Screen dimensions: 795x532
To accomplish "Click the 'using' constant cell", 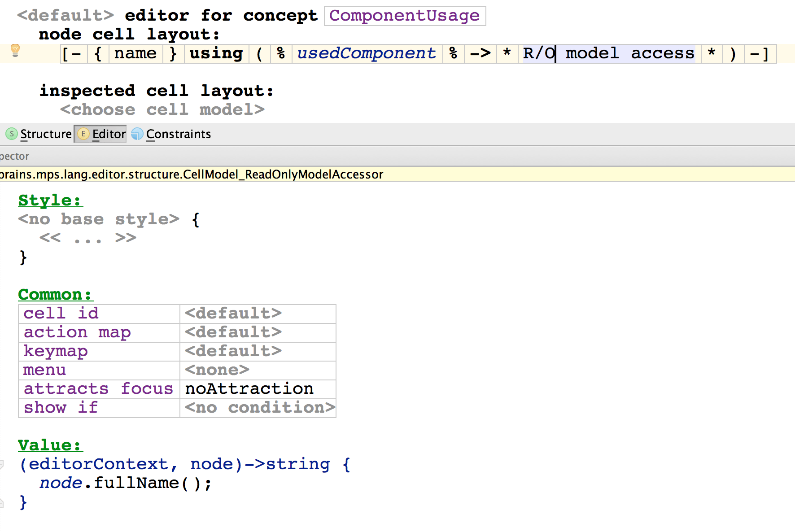I will [x=216, y=54].
